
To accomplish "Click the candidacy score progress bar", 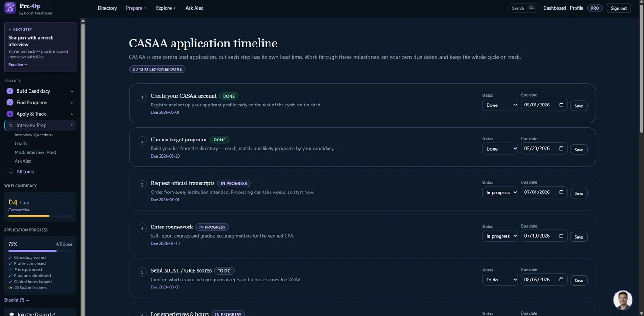I will (40, 216).
